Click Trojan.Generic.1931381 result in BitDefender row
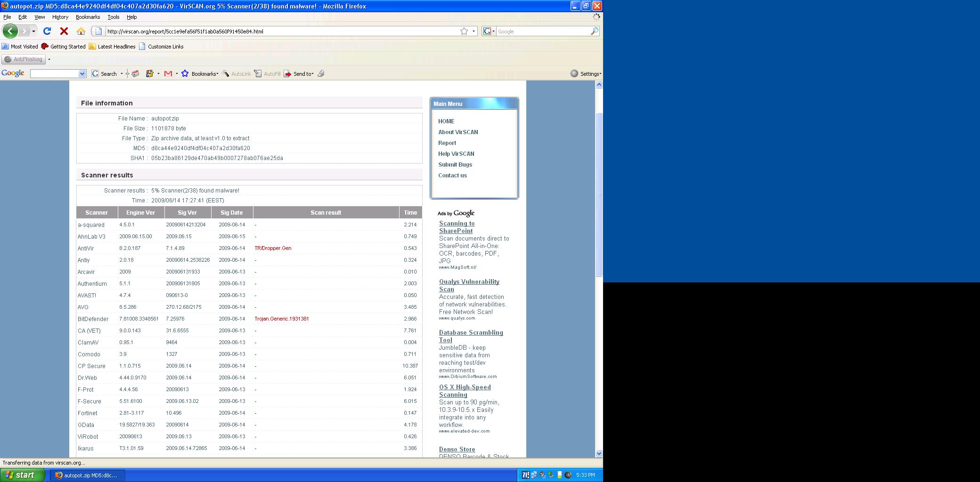 coord(282,319)
